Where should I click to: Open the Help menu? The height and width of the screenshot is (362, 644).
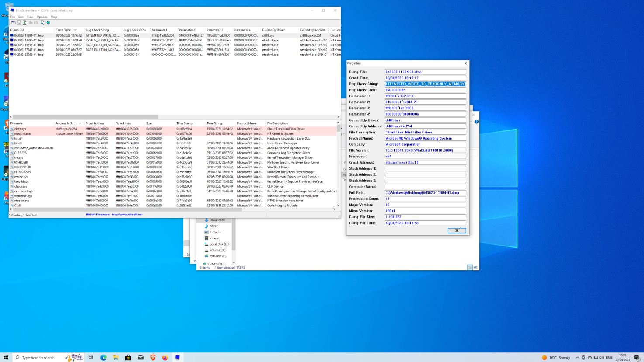tap(54, 17)
